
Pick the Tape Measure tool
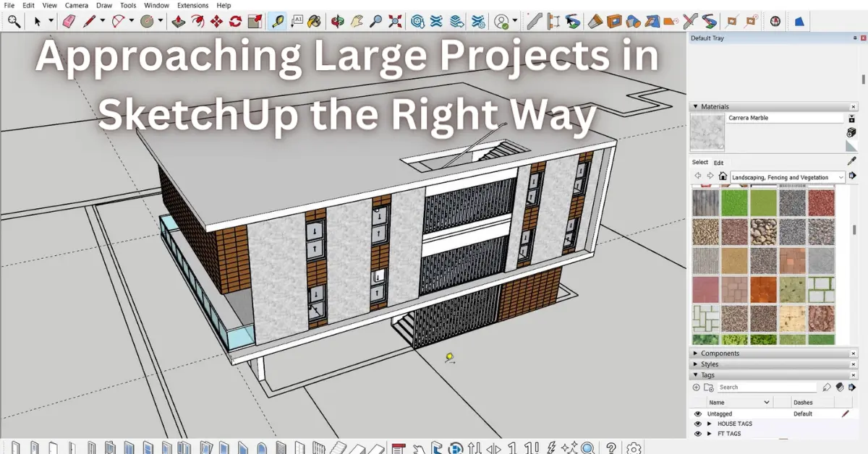click(278, 22)
